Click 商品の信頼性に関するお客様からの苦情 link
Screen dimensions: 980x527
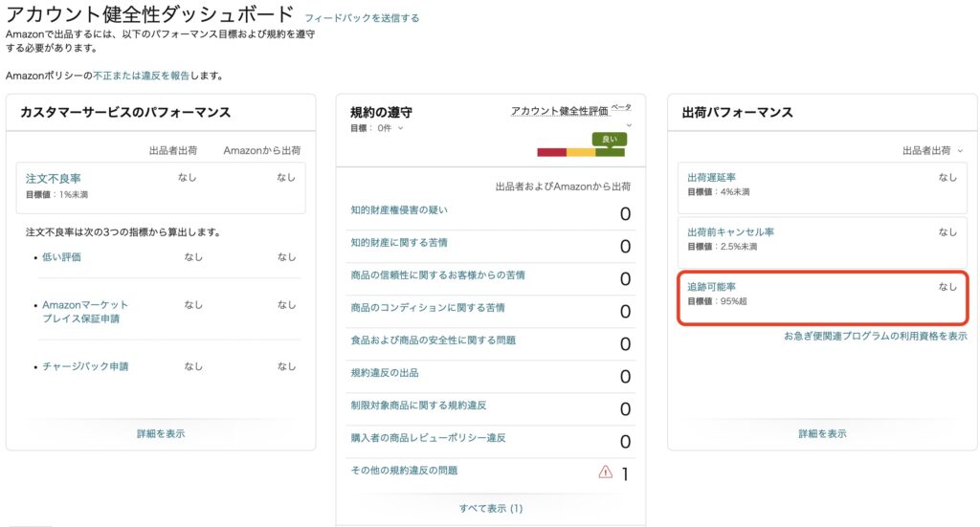pos(437,274)
